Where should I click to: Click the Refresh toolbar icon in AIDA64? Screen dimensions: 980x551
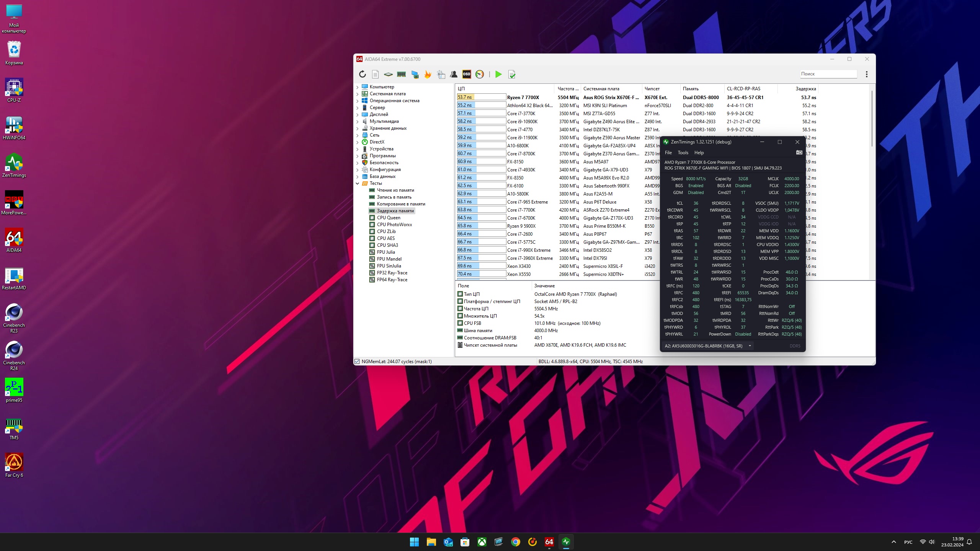[362, 74]
